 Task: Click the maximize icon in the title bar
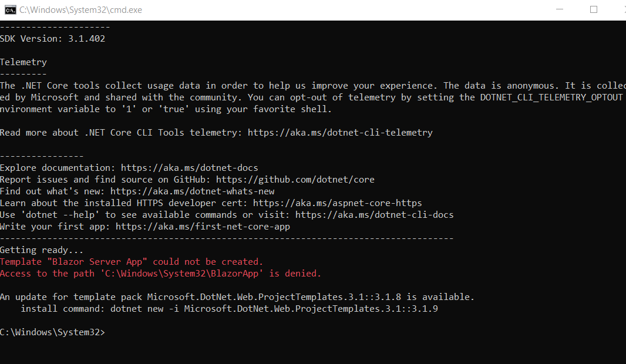[593, 9]
